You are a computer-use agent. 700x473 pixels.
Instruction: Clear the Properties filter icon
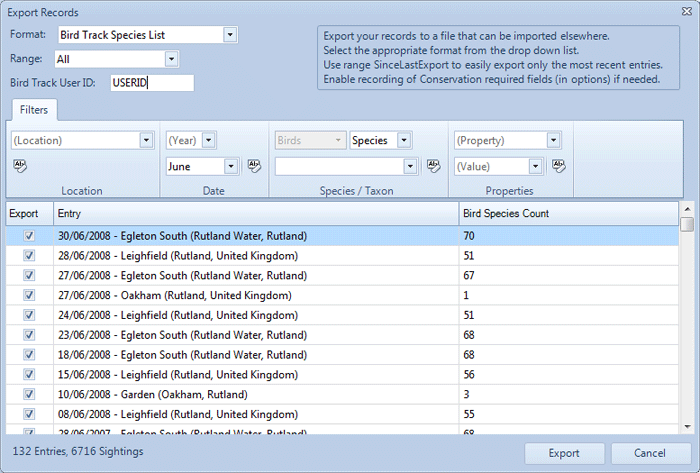coord(558,166)
